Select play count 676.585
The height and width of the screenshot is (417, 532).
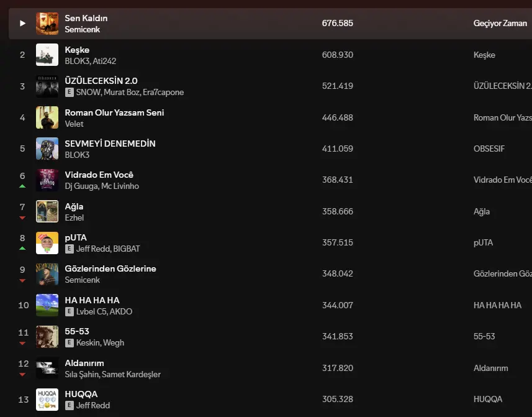coord(338,23)
